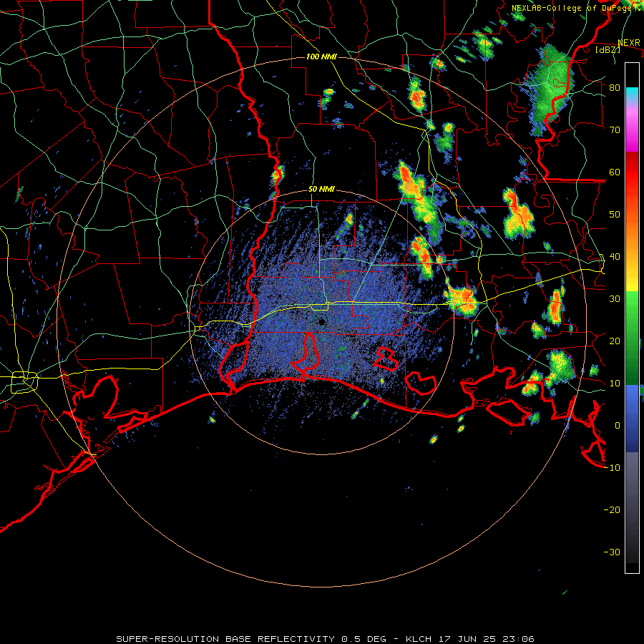The image size is (644, 644).
Task: Click the 0 value on the dBZ scale
Action: [x=618, y=426]
